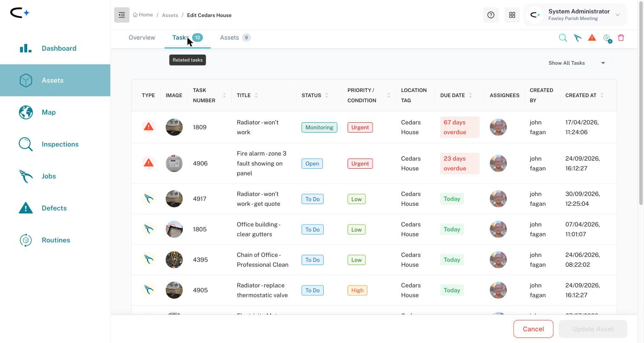The height and width of the screenshot is (343, 644).
Task: Open the Show All Tasks dropdown
Action: [578, 63]
